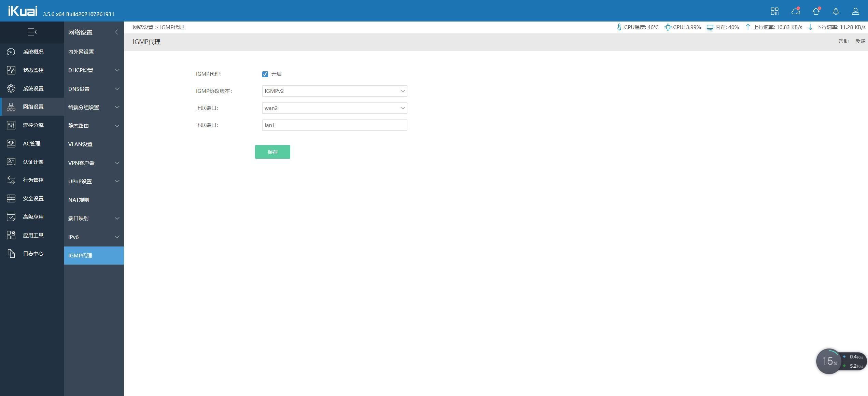Image resolution: width=868 pixels, height=396 pixels.
Task: Open the user account icon
Action: click(855, 11)
